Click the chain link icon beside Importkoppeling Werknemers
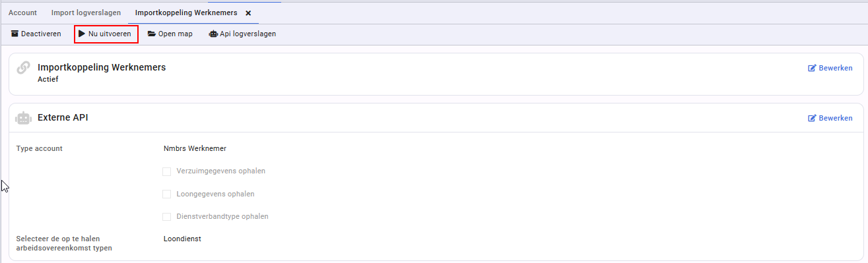The width and height of the screenshot is (868, 263). click(24, 67)
